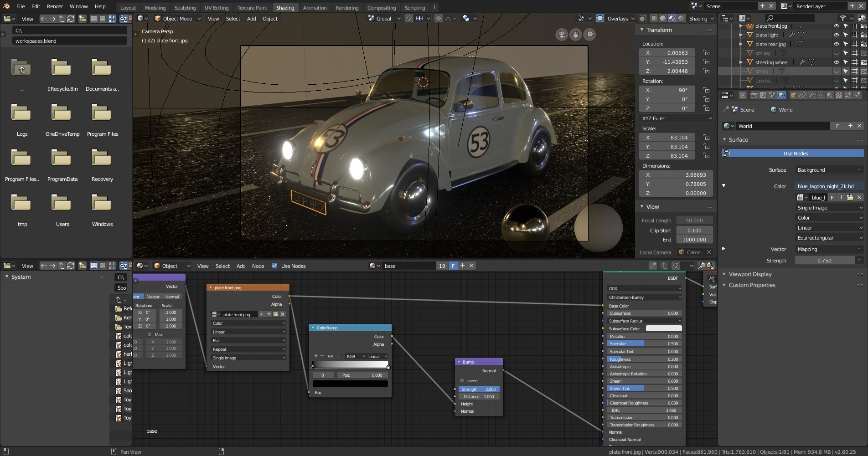Viewport: 868px width, 456px height.
Task: Enable the Invert checkbox on Bump node
Action: [462, 381]
